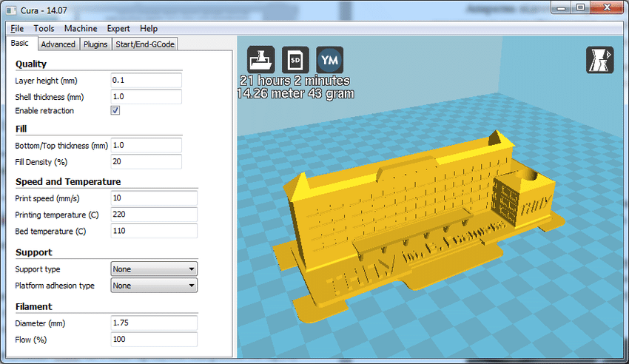Click the 'Quality' section heading
The image size is (629, 364).
coord(31,64)
